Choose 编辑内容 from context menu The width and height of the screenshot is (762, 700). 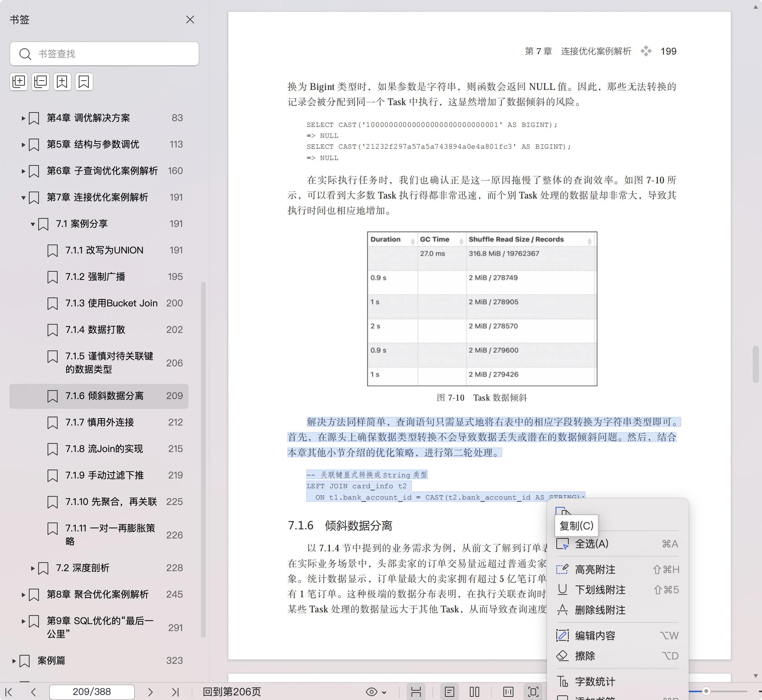tap(617, 636)
